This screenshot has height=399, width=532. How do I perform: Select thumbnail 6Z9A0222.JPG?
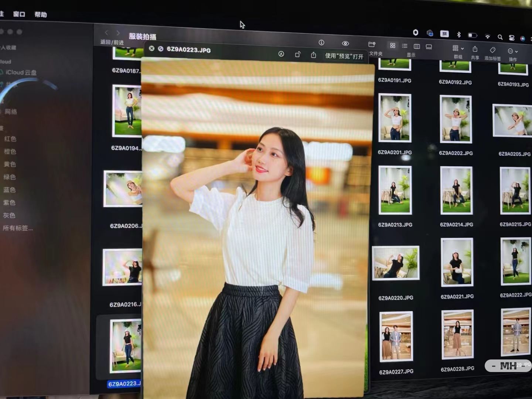(516, 262)
